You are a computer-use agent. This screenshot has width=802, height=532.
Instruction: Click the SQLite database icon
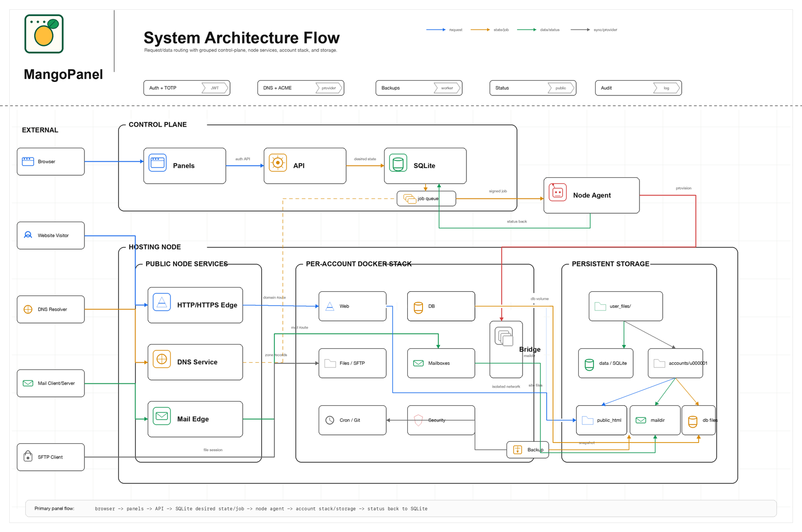[x=398, y=163]
